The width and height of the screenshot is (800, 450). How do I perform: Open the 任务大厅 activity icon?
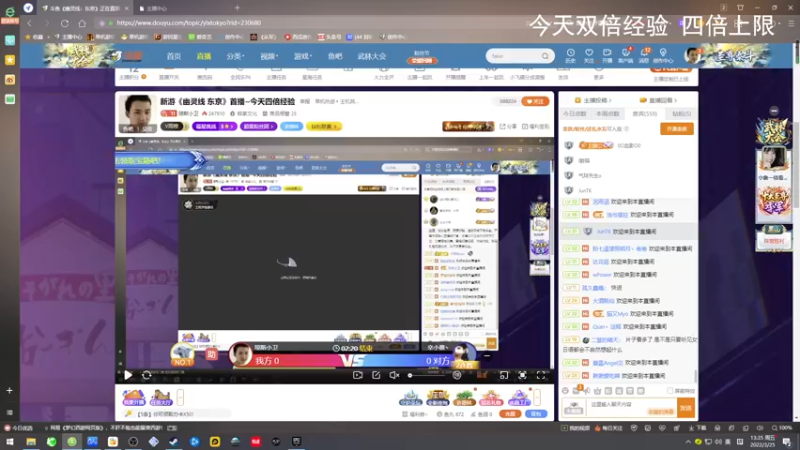[x=161, y=397]
